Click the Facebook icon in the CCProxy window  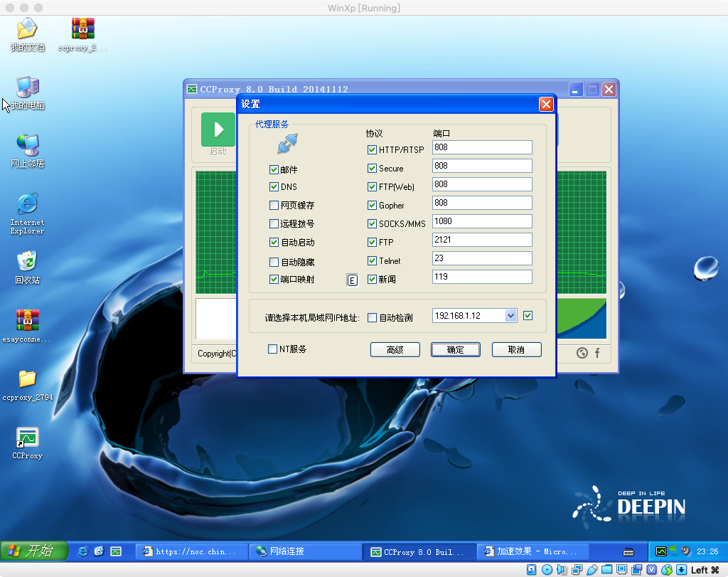click(x=597, y=353)
